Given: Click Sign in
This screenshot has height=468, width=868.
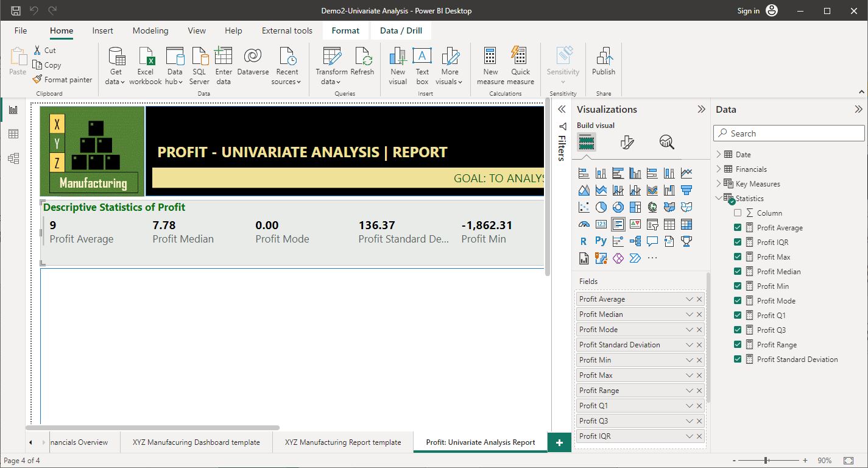Looking at the screenshot, I should (748, 11).
